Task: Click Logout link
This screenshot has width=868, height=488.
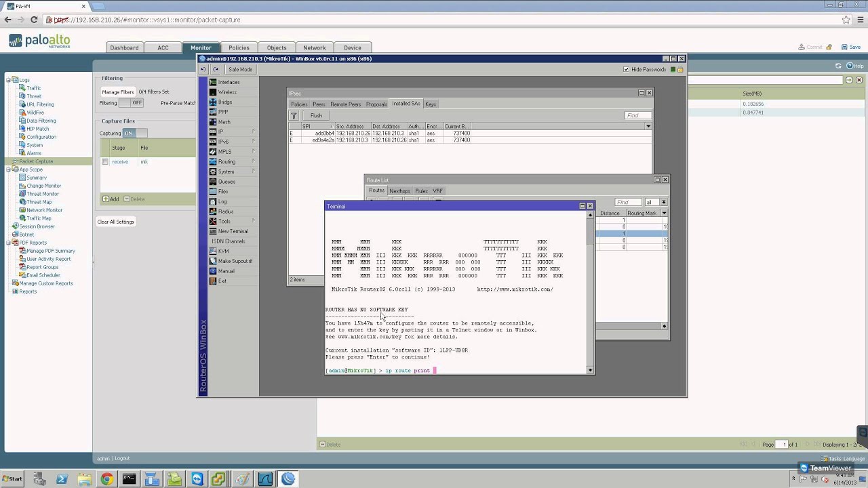Action: tap(122, 458)
